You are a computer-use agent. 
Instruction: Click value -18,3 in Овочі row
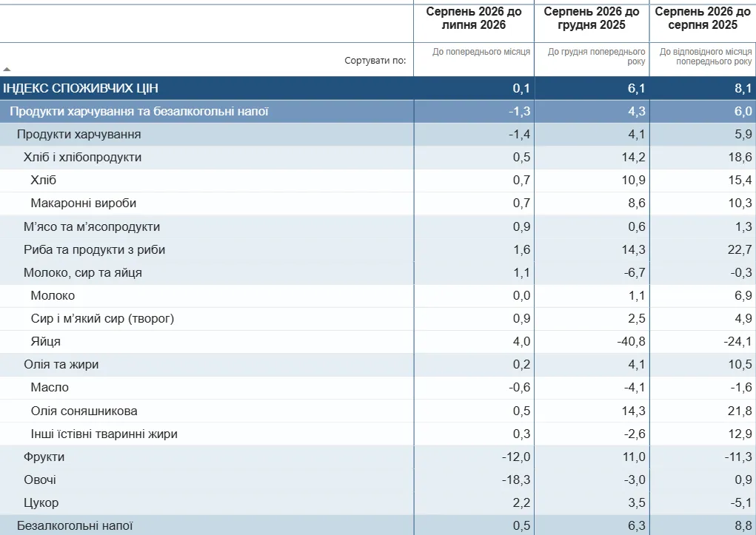(516, 480)
